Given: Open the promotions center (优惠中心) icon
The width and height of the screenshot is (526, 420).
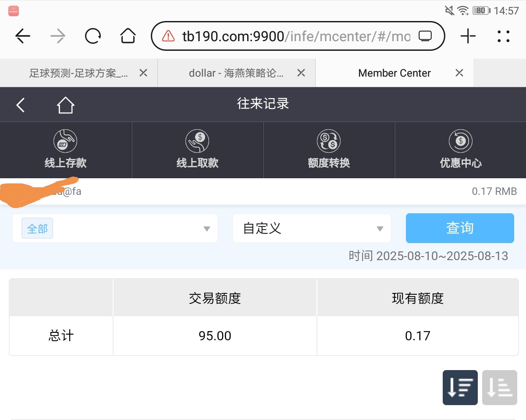Looking at the screenshot, I should [460, 141].
